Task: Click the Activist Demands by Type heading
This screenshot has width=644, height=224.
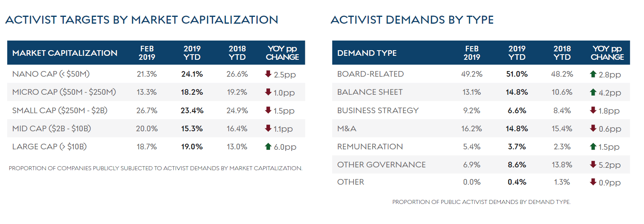Action: [412, 20]
